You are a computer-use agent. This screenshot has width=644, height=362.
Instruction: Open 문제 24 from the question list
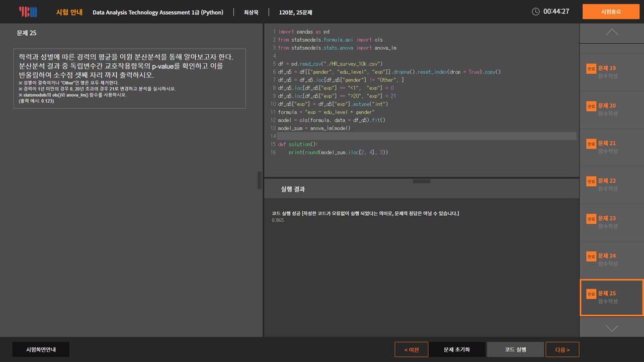pos(612,260)
